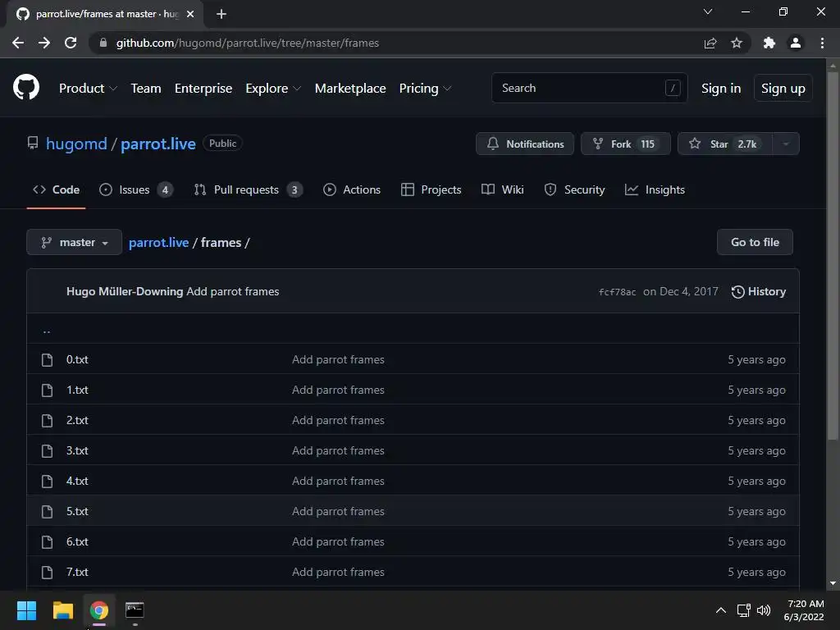This screenshot has width=840, height=630.
Task: Open file 5.txt
Action: click(x=77, y=512)
